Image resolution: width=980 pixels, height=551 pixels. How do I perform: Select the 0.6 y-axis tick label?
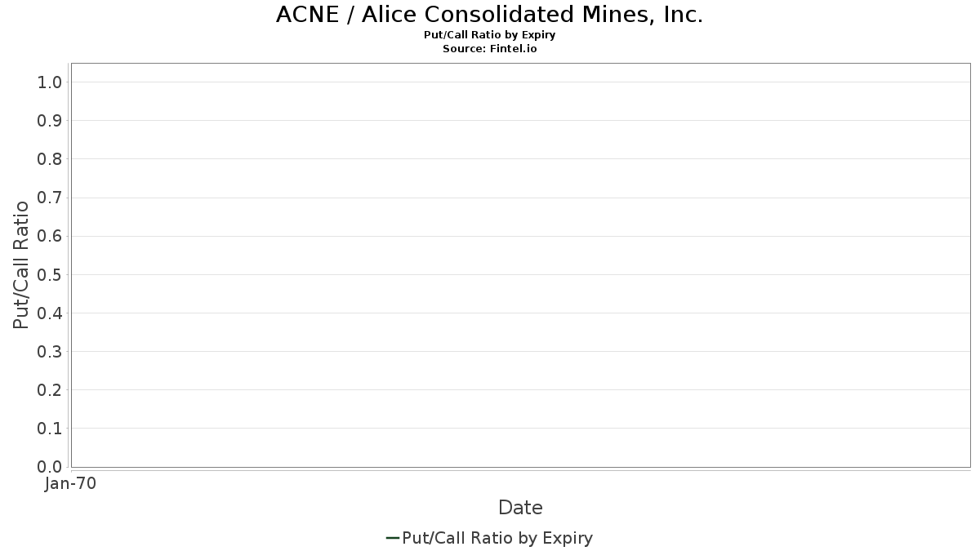pyautogui.click(x=50, y=236)
